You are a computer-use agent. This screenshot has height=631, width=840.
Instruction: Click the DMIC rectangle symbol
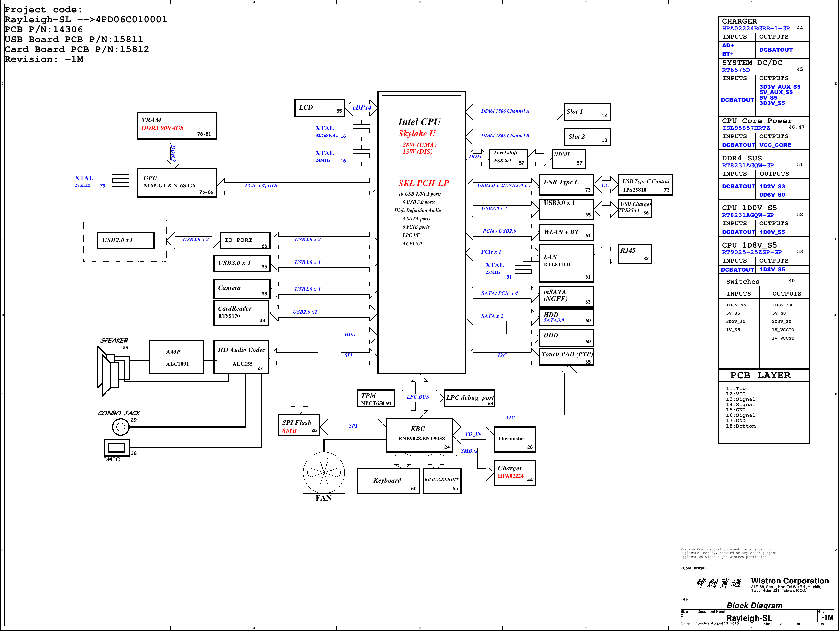pyautogui.click(x=117, y=448)
